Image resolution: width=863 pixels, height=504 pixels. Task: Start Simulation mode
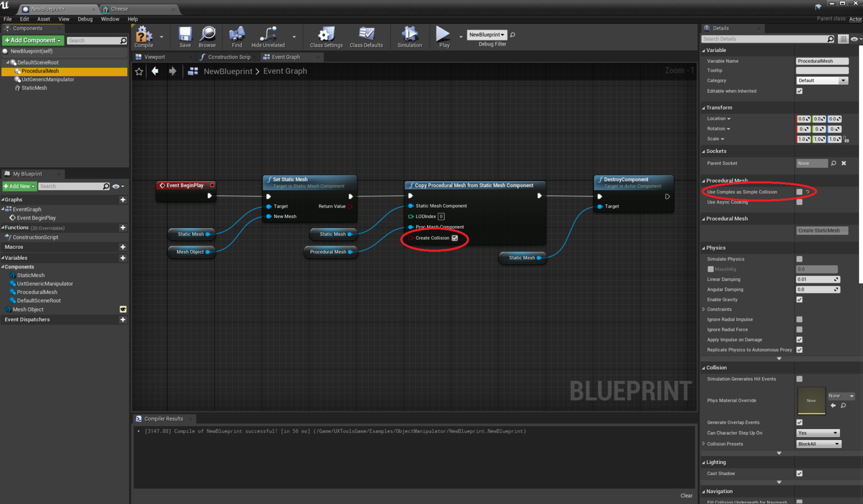pyautogui.click(x=409, y=37)
